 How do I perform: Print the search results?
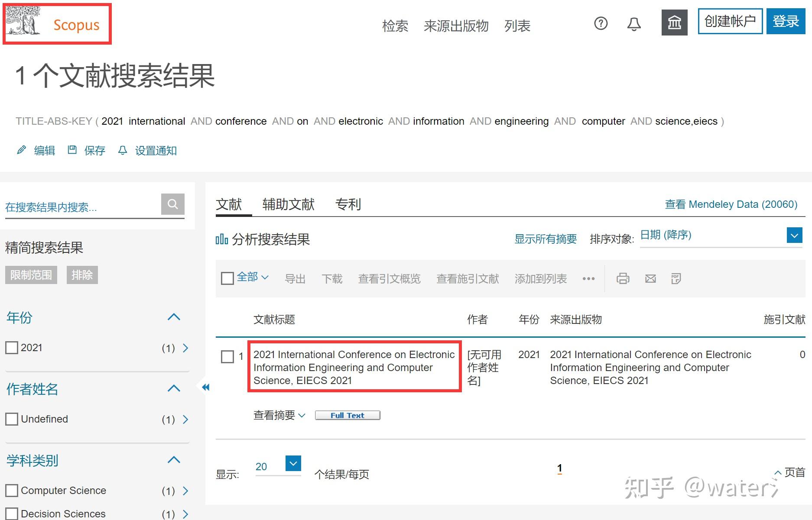tap(623, 278)
